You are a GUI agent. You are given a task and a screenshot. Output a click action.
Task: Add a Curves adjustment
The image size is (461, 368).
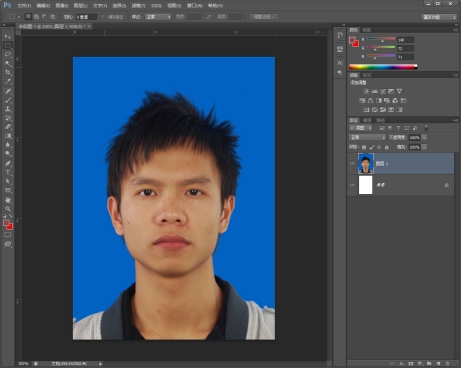click(383, 91)
